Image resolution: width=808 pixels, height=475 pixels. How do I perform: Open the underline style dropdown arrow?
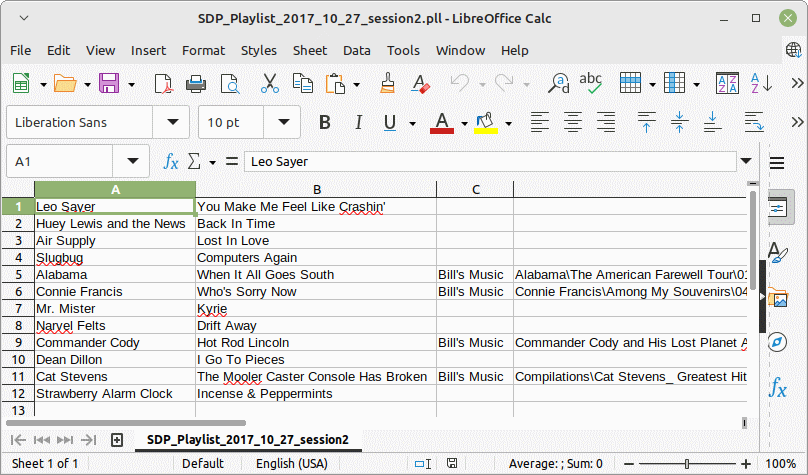(412, 124)
